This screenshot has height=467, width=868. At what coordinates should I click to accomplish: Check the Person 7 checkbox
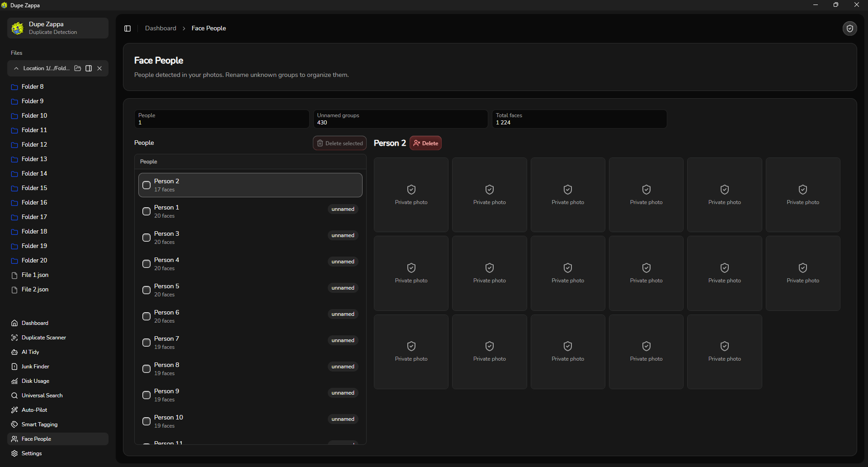pos(146,343)
